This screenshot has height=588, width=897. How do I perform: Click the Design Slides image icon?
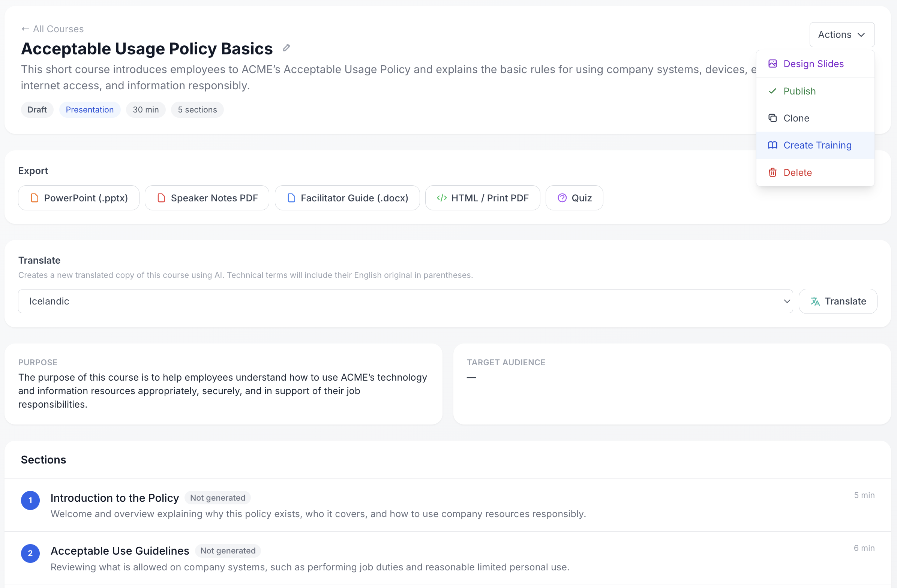[772, 64]
